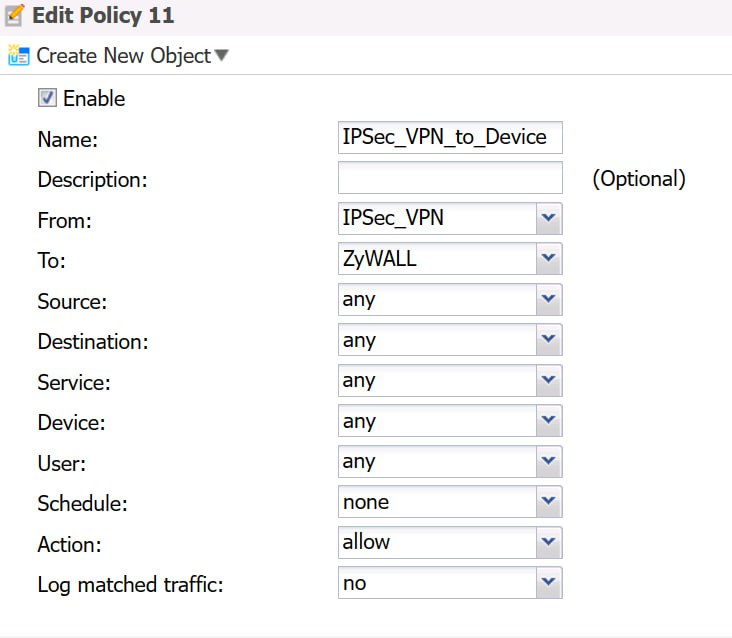Click the Name input field
Viewport: 732px width, 638px height.
[x=450, y=138]
